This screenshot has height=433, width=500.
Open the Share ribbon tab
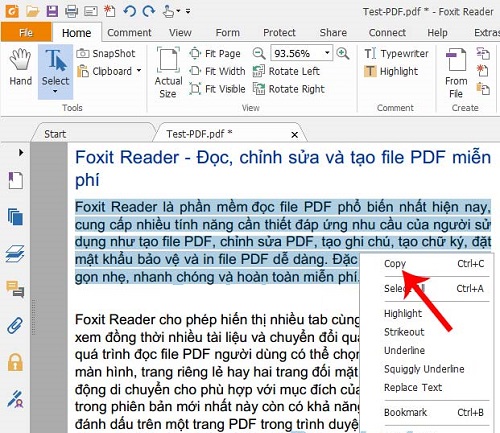coord(333,33)
